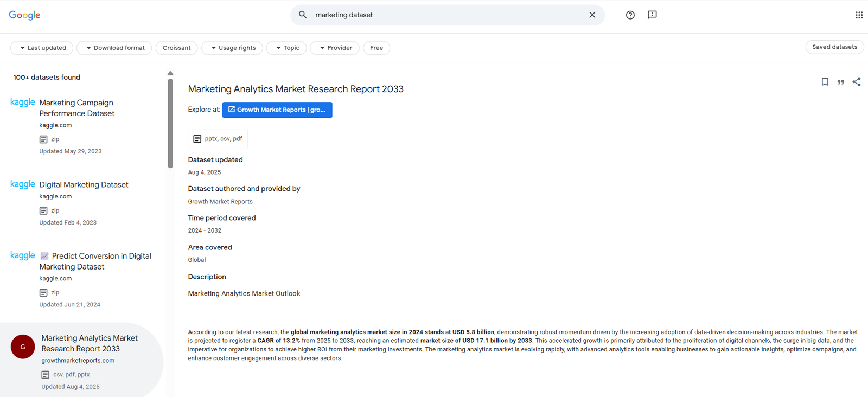
Task: Click 'Updated Feb 4, 2023' text
Action: point(68,222)
